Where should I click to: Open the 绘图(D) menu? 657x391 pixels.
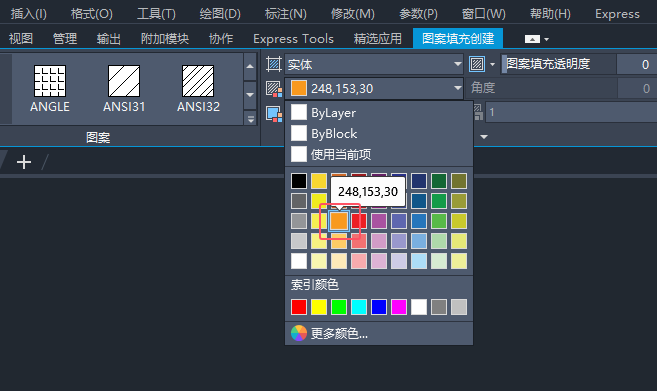[220, 14]
